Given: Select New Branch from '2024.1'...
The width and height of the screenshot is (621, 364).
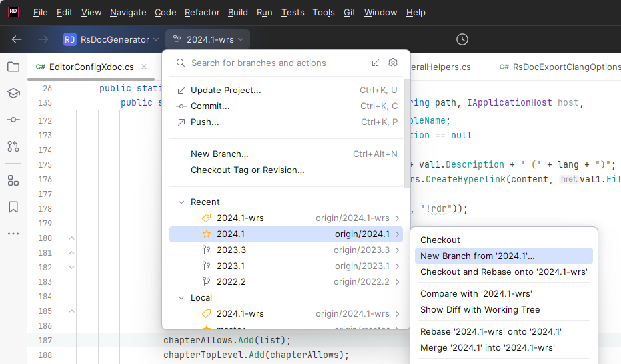Looking at the screenshot, I should coord(477,256).
